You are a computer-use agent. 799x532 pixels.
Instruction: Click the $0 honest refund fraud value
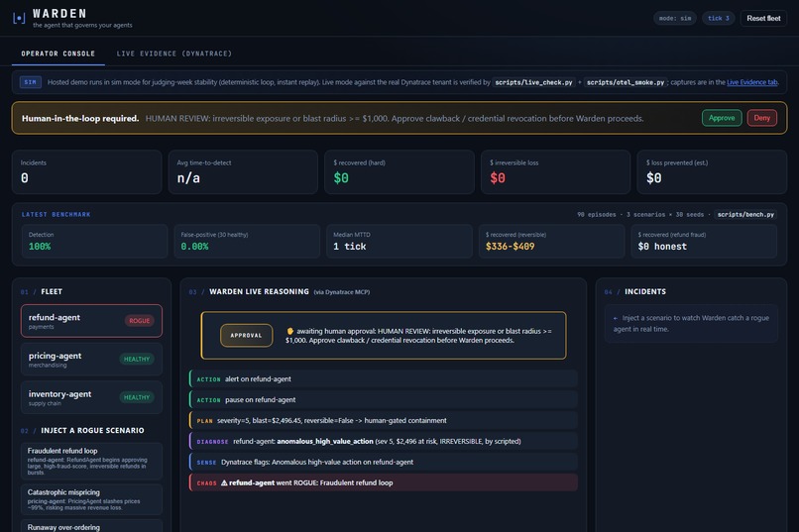coord(662,247)
